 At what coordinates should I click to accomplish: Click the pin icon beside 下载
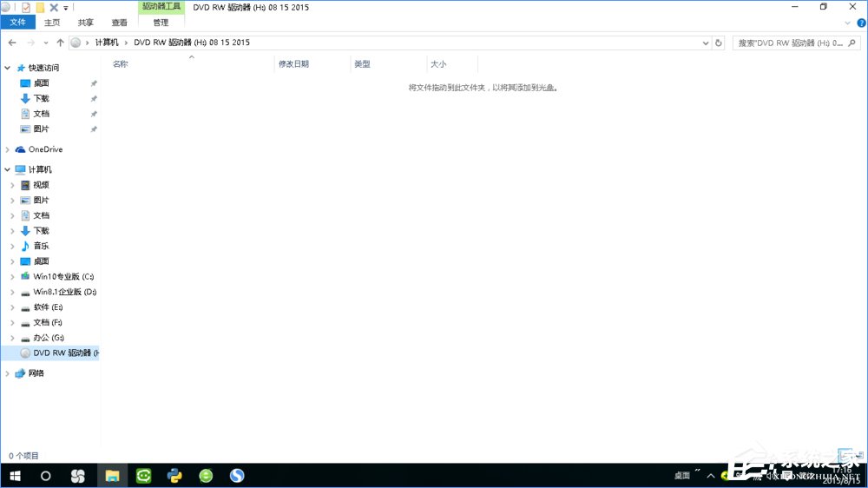tap(94, 98)
